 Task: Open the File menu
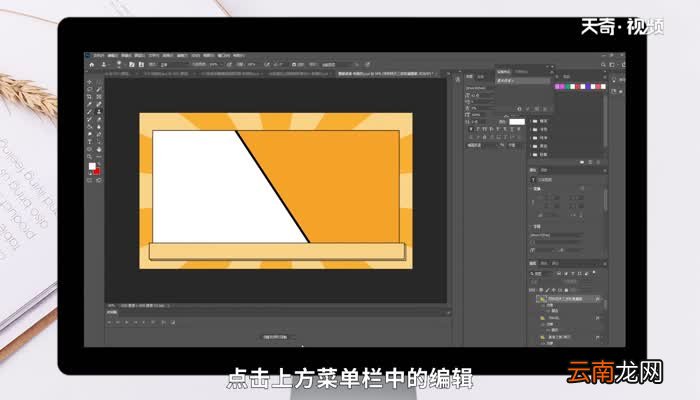[99, 56]
